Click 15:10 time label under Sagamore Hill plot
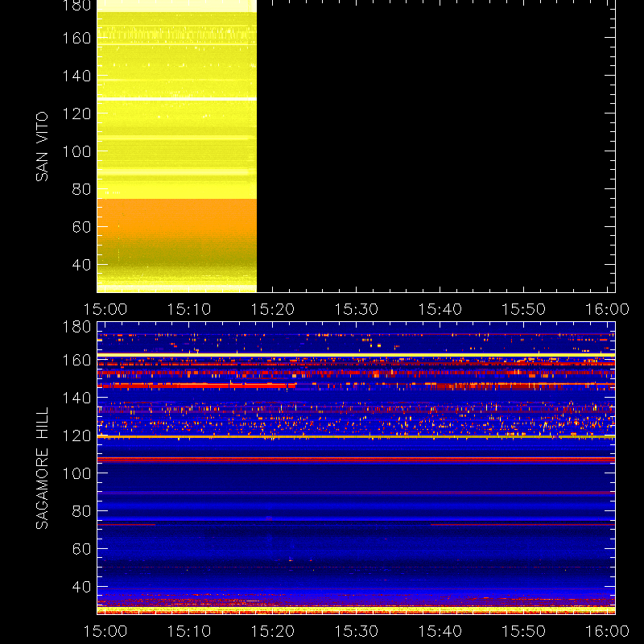 (189, 631)
